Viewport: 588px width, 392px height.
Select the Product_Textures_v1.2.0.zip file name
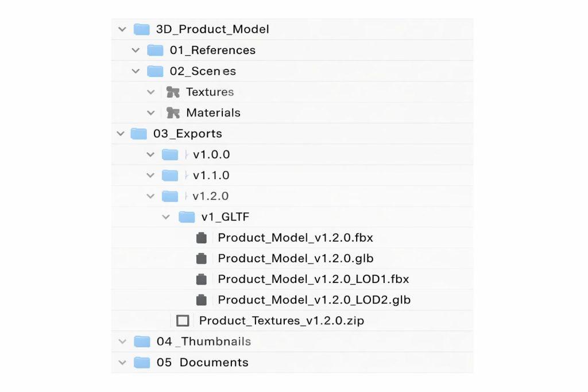coord(281,321)
